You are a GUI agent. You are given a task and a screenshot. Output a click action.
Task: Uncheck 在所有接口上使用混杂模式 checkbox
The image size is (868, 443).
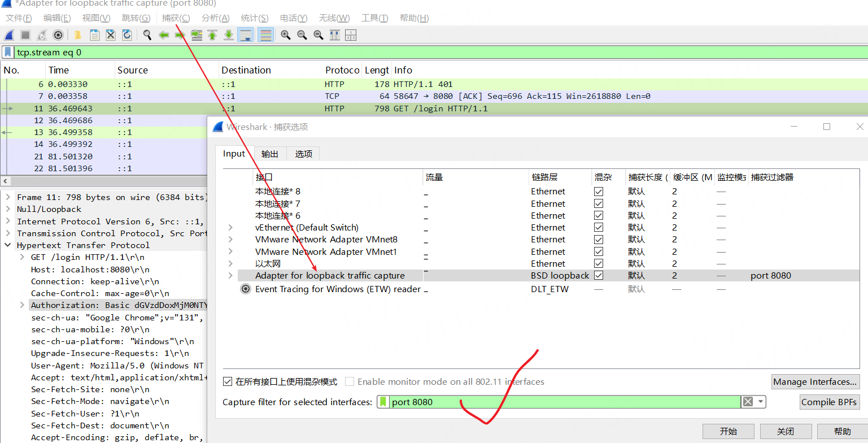pos(228,381)
